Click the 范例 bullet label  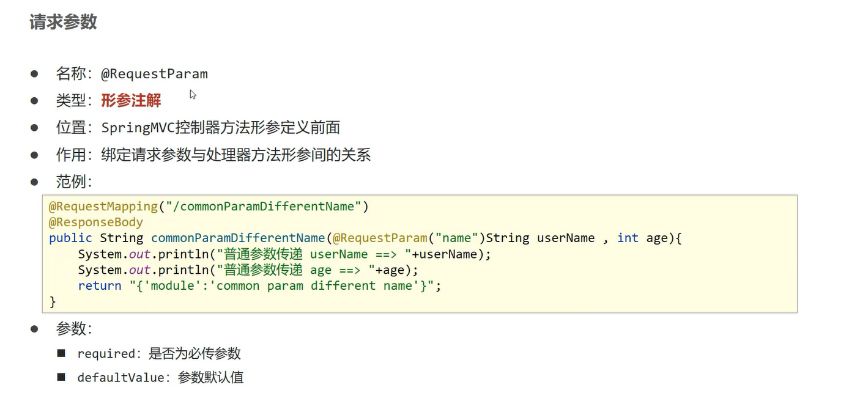[73, 182]
